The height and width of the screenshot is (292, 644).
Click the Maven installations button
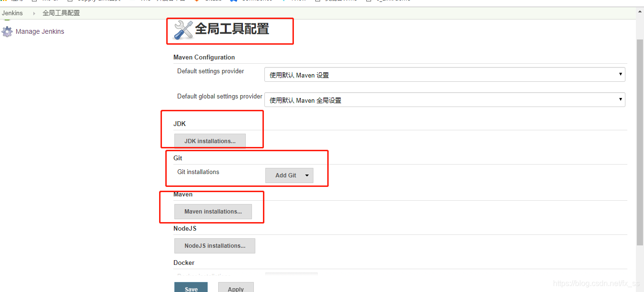[213, 211]
